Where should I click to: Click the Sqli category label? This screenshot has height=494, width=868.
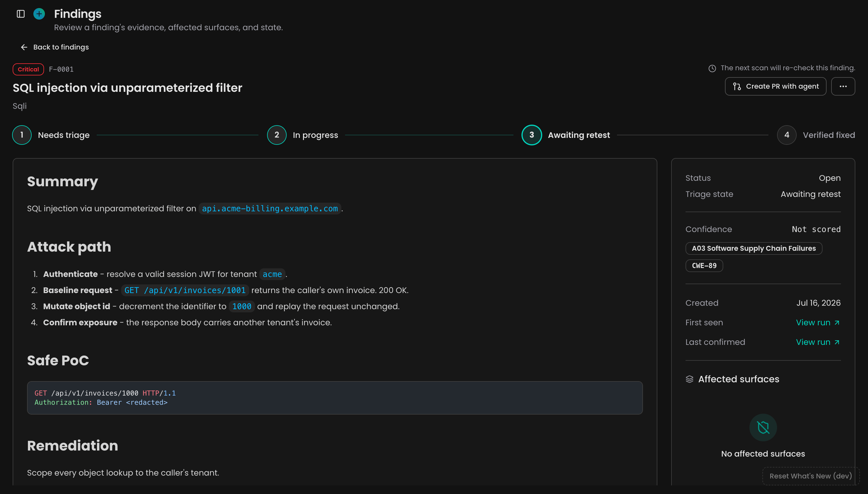(x=20, y=106)
